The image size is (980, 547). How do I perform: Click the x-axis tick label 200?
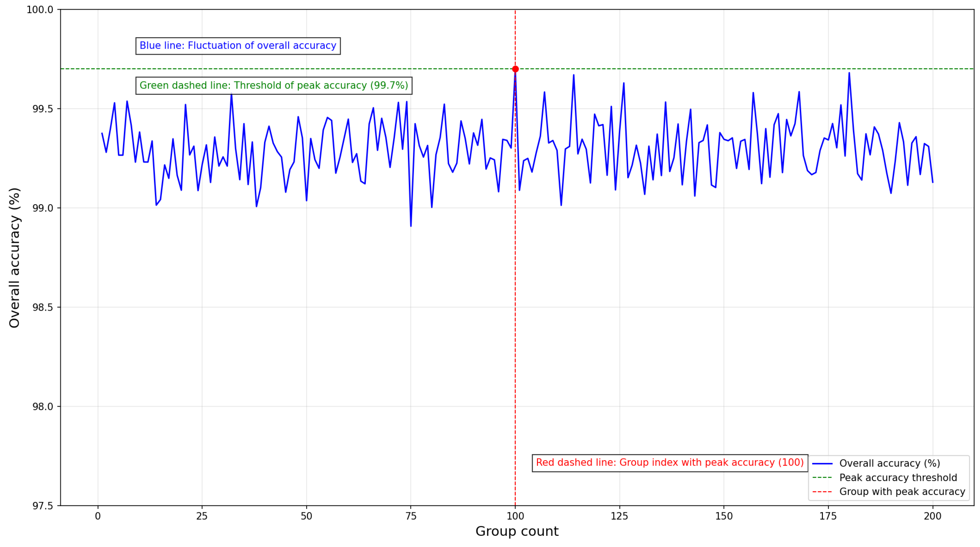[932, 516]
